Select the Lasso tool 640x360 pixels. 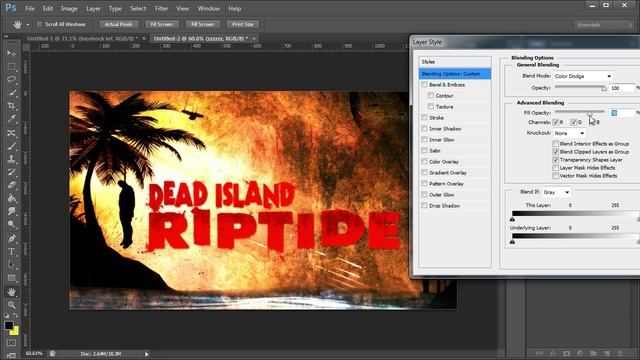click(x=11, y=79)
